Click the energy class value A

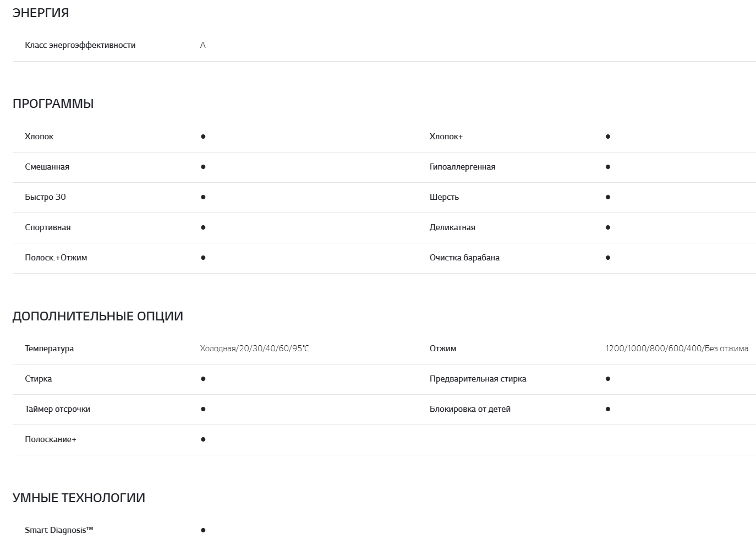point(203,45)
